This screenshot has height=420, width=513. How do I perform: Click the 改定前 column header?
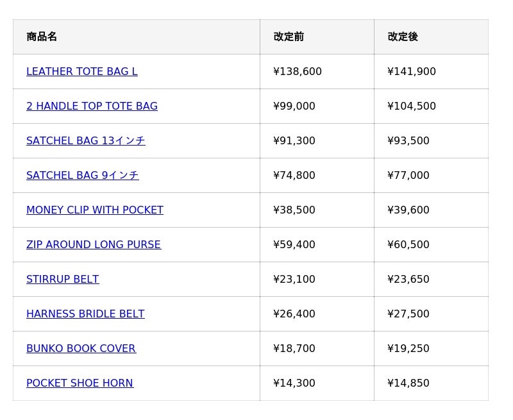289,37
